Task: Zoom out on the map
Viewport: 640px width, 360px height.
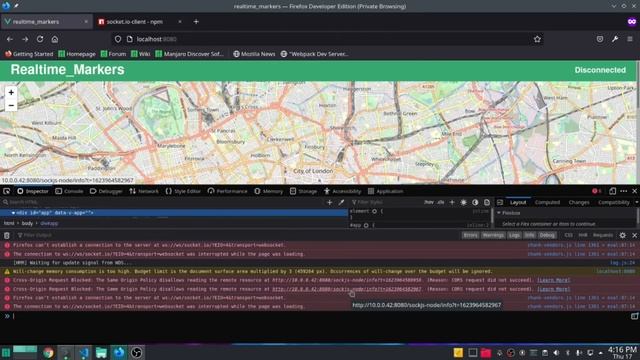Action: coord(11,105)
